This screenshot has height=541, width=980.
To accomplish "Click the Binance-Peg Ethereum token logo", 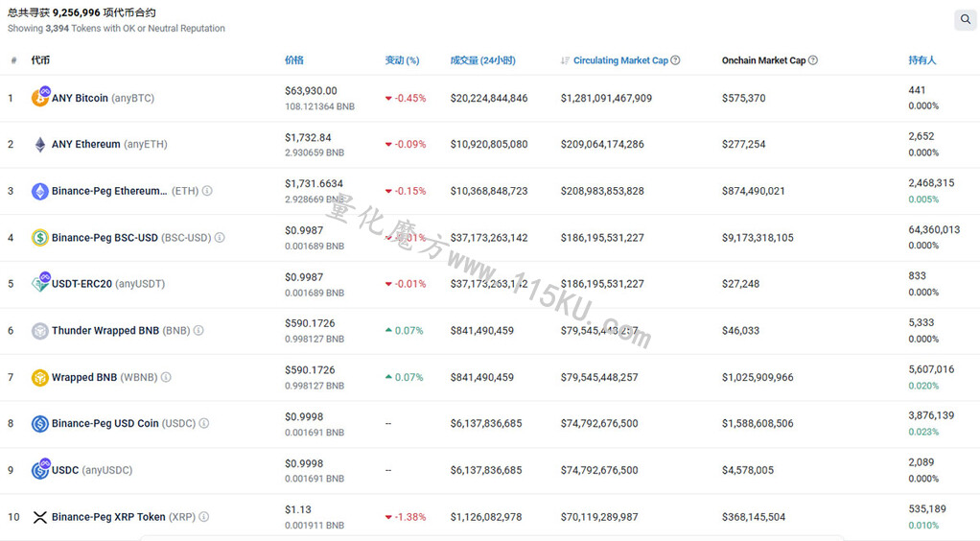I will click(x=40, y=192).
